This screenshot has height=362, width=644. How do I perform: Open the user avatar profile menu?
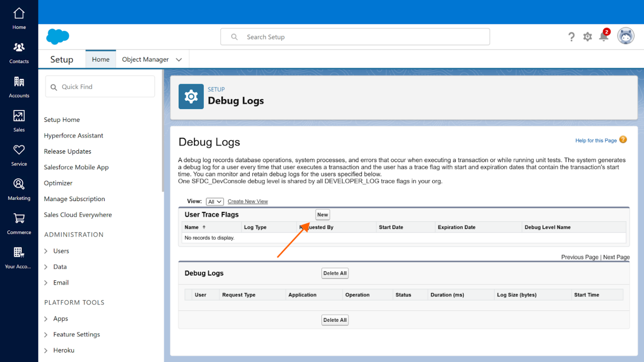click(626, 36)
